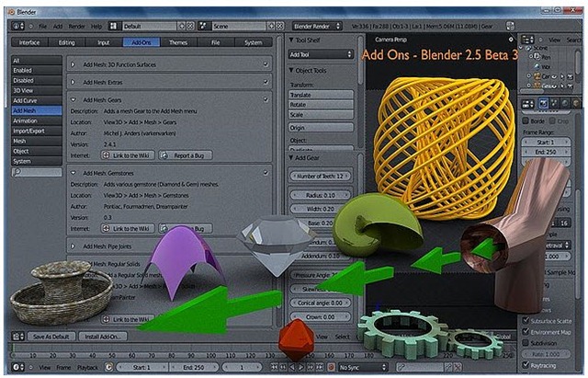Browse screen layouts icon beside Default

pyautogui.click(x=113, y=26)
